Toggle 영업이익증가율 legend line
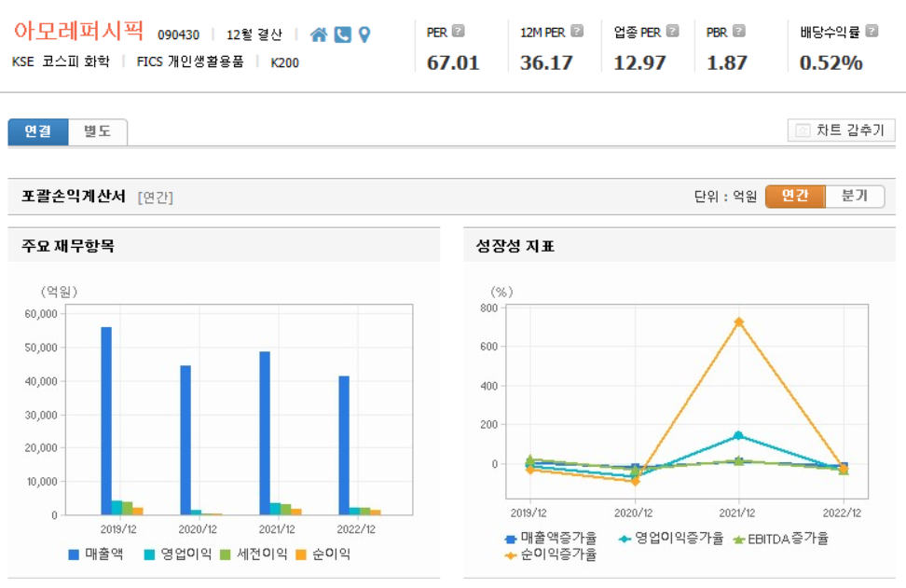The width and height of the screenshot is (906, 588). click(671, 539)
